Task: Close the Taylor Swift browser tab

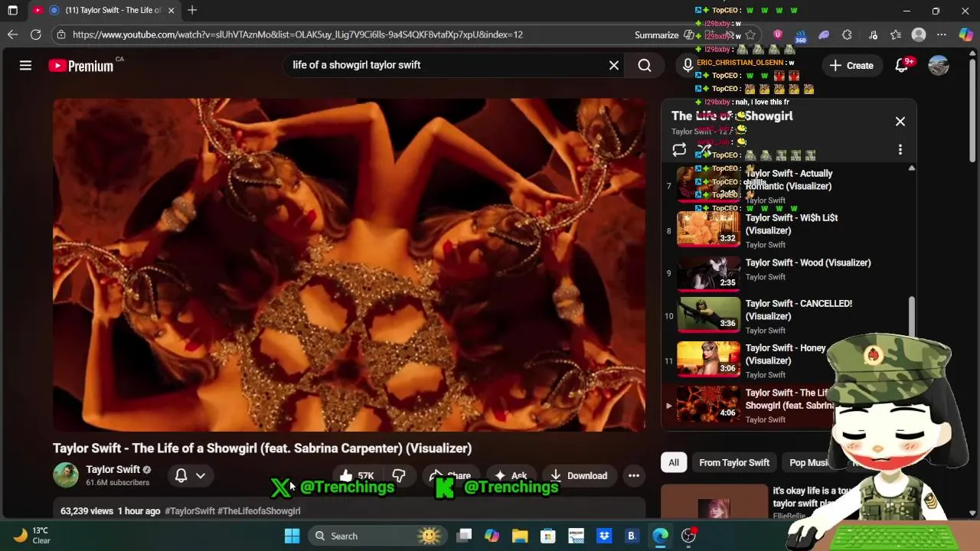Action: [x=171, y=11]
